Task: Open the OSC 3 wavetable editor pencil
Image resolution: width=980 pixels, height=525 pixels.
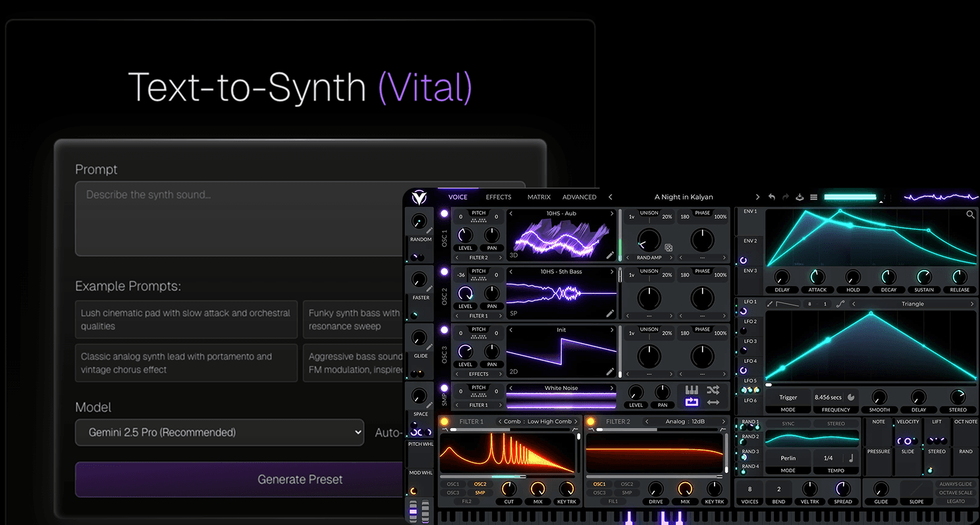Action: point(610,372)
